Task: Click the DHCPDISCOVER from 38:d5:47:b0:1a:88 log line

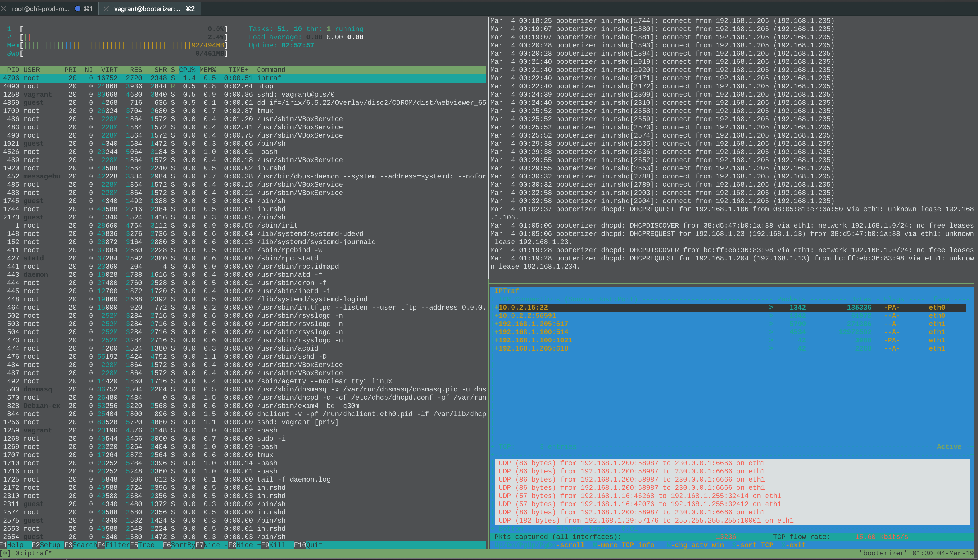Action: click(x=732, y=225)
